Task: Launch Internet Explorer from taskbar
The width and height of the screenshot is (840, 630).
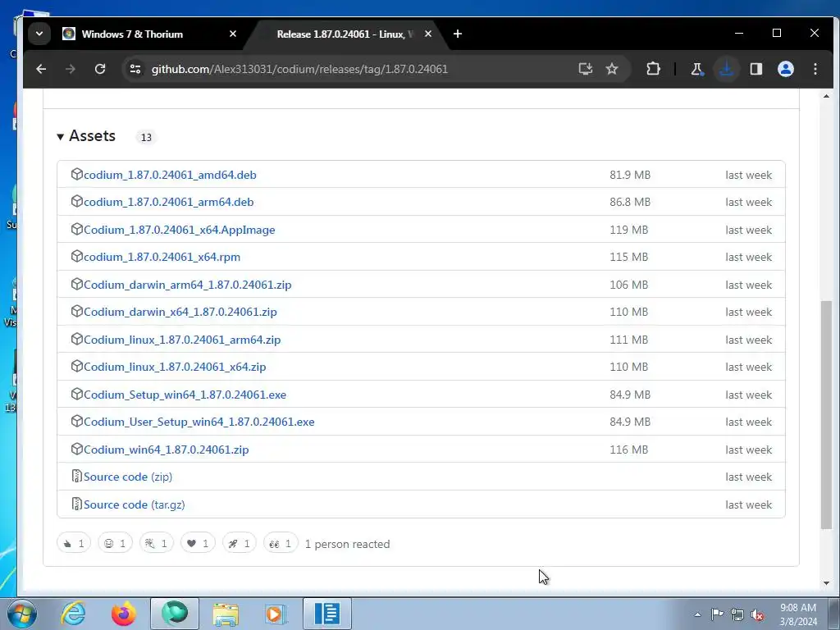Action: point(73,614)
